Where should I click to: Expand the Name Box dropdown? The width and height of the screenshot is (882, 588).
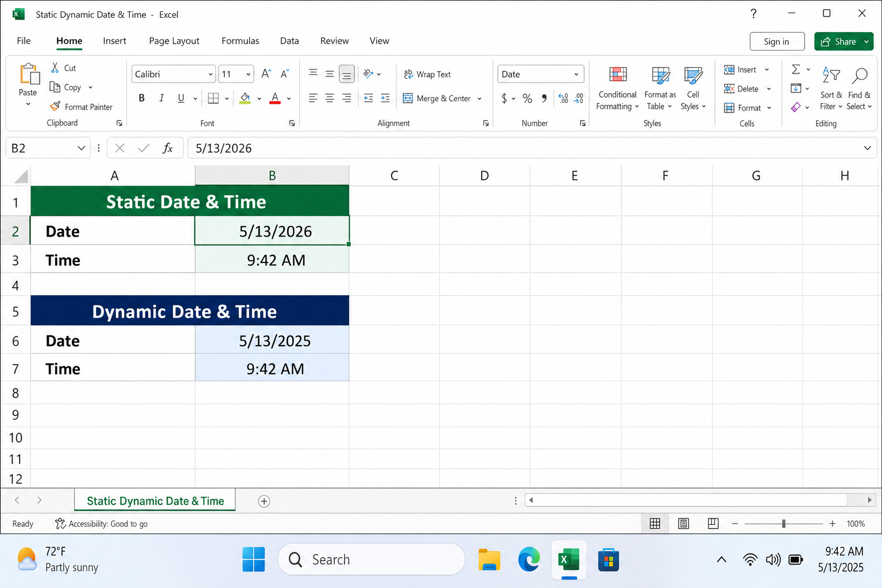pyautogui.click(x=81, y=148)
